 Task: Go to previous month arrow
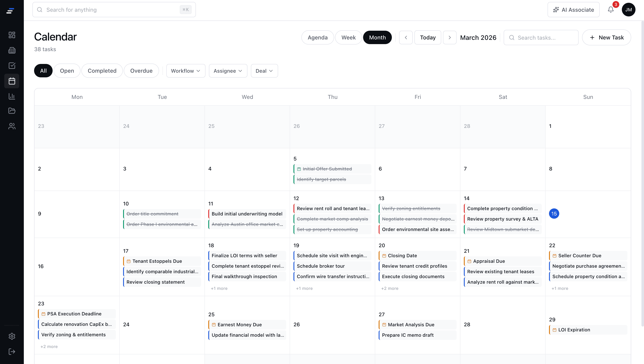(406, 38)
